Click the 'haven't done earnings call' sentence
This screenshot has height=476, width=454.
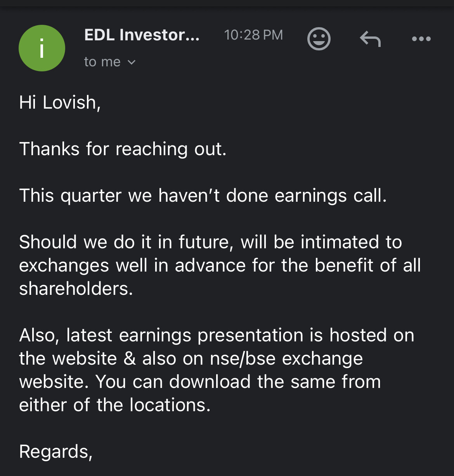(x=203, y=196)
